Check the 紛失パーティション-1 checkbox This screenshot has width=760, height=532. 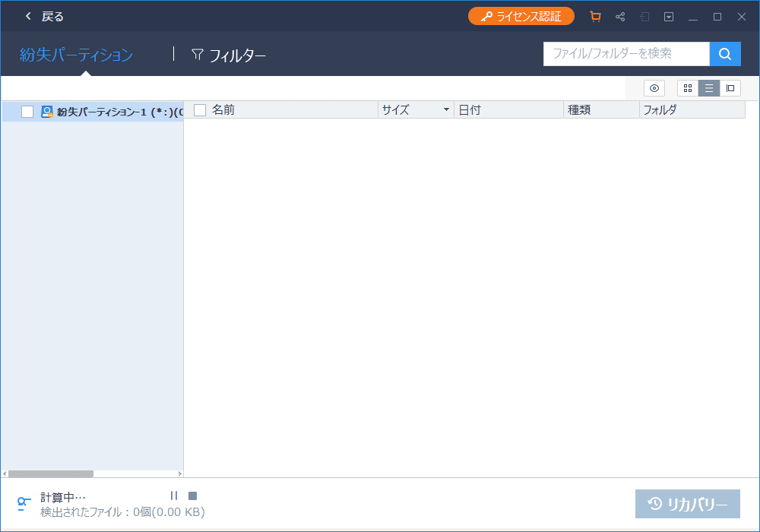[x=27, y=112]
